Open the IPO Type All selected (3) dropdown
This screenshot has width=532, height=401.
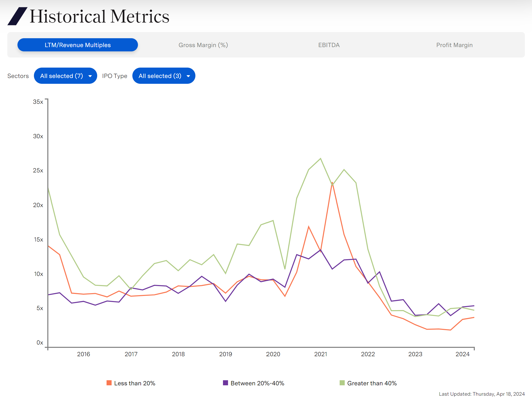coord(164,76)
